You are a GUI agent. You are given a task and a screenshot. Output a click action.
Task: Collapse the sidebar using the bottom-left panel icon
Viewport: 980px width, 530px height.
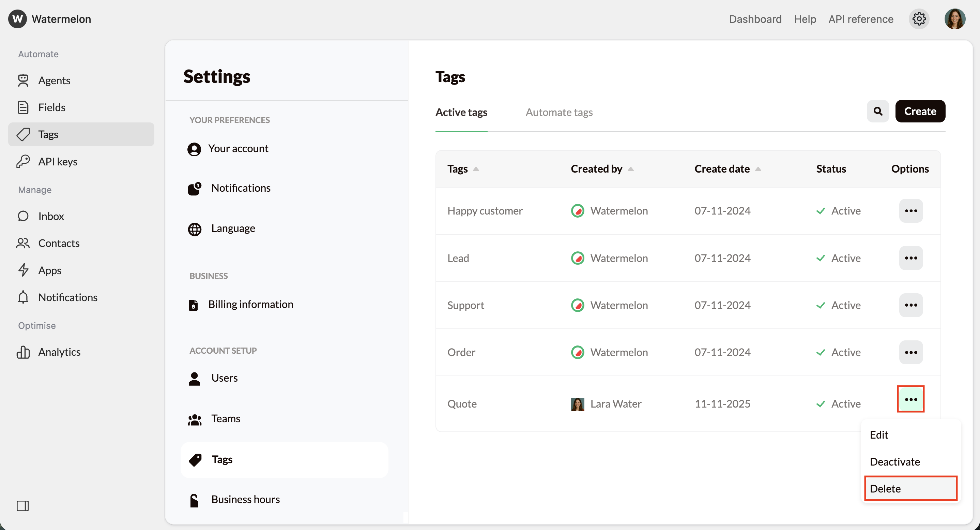(x=22, y=506)
